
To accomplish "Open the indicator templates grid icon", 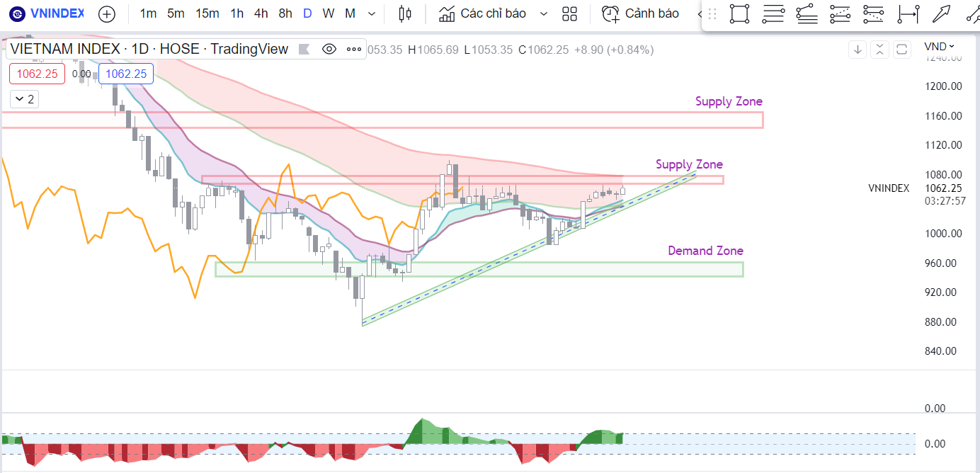I will coord(569,13).
